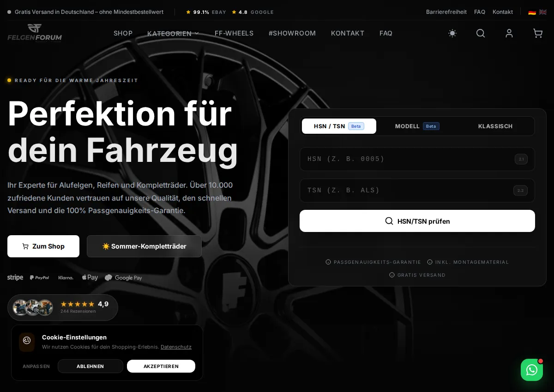The height and width of the screenshot is (392, 554).
Task: Open KONTAKT in main navigation
Action: click(x=348, y=33)
